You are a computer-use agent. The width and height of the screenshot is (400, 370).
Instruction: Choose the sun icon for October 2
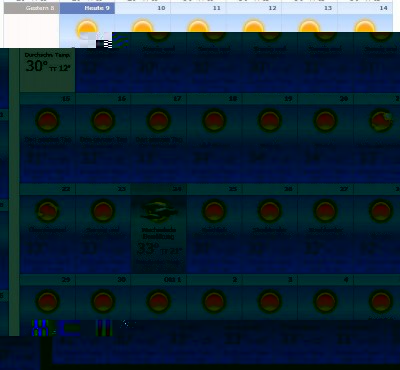coord(214,301)
